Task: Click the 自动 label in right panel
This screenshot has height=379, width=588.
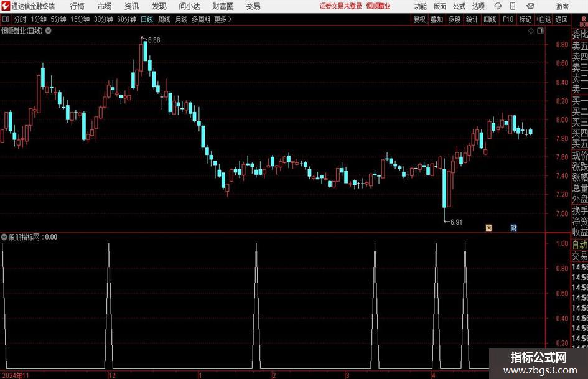Action: [x=580, y=245]
